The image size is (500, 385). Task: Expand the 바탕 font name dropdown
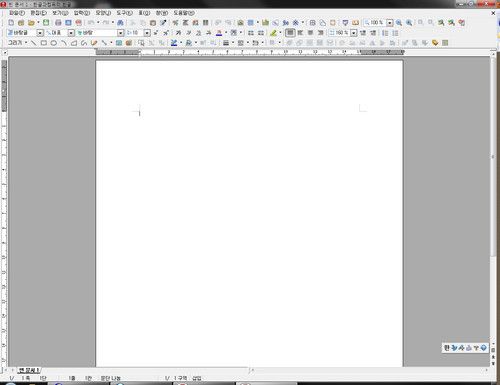pos(120,33)
